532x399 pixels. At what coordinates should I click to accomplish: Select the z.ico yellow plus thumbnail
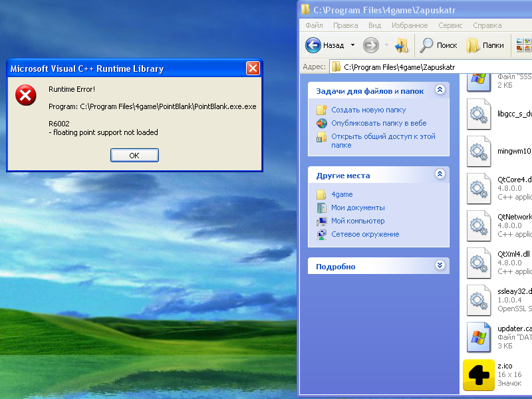point(478,375)
